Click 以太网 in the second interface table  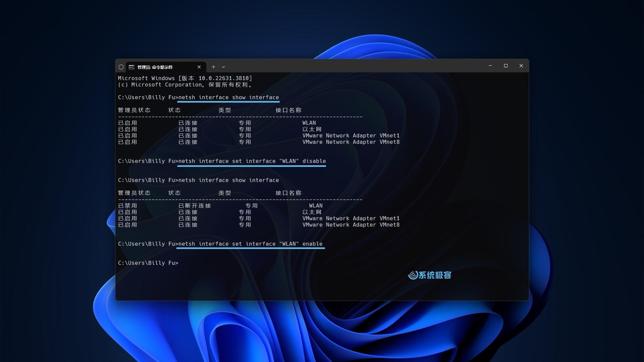(312, 212)
